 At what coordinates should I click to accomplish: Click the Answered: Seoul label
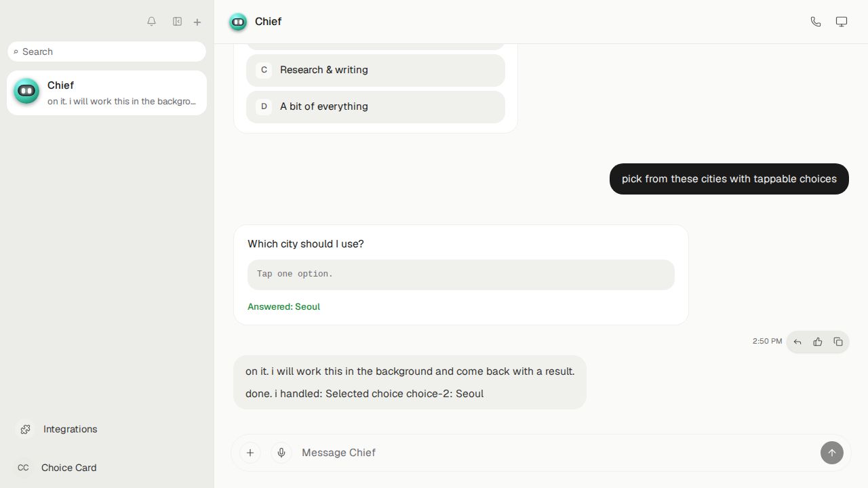pyautogui.click(x=283, y=307)
